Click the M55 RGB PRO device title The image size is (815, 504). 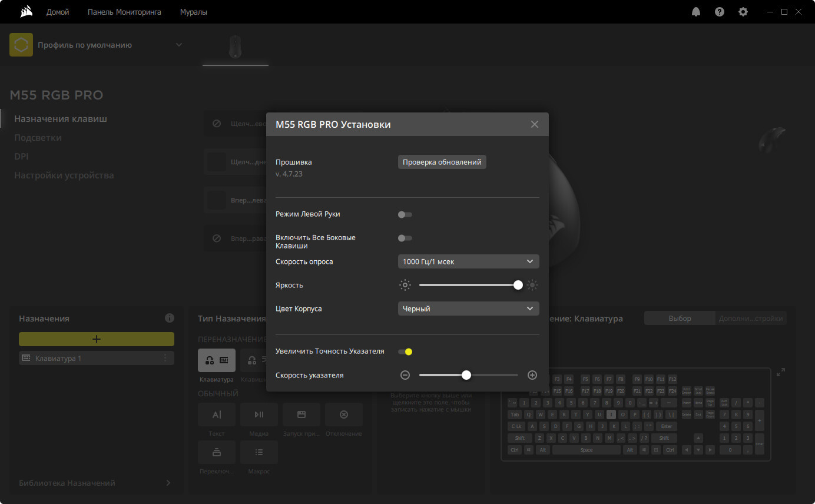(x=57, y=95)
